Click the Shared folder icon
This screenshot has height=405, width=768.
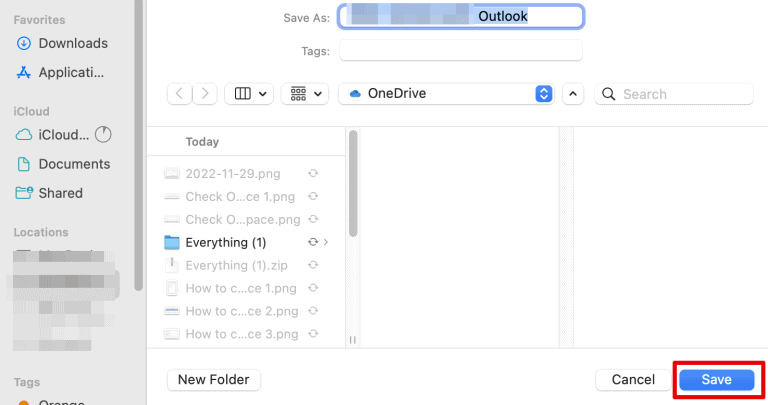[24, 192]
